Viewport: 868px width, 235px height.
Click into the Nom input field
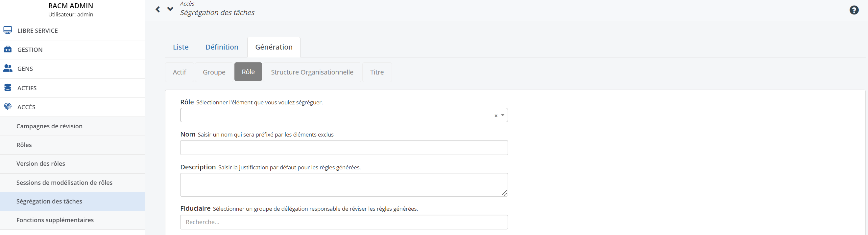click(344, 148)
